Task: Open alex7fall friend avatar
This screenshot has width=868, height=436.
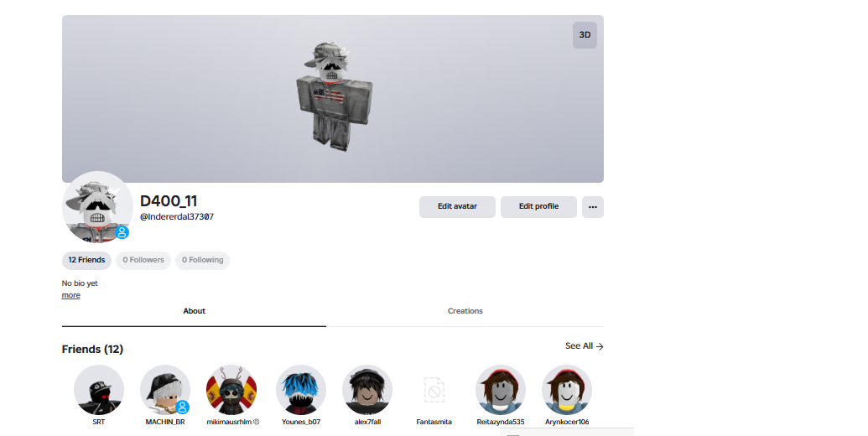Action: pyautogui.click(x=367, y=390)
